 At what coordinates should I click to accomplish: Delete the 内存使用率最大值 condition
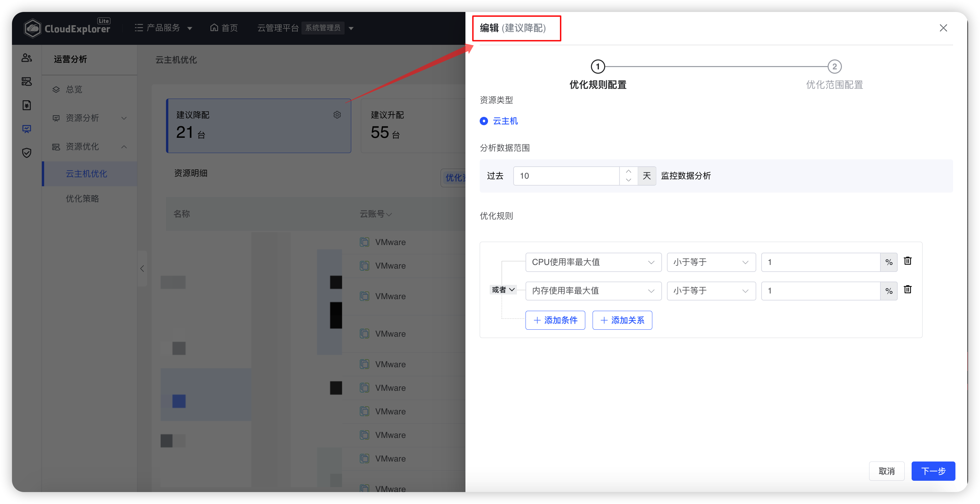coord(907,290)
